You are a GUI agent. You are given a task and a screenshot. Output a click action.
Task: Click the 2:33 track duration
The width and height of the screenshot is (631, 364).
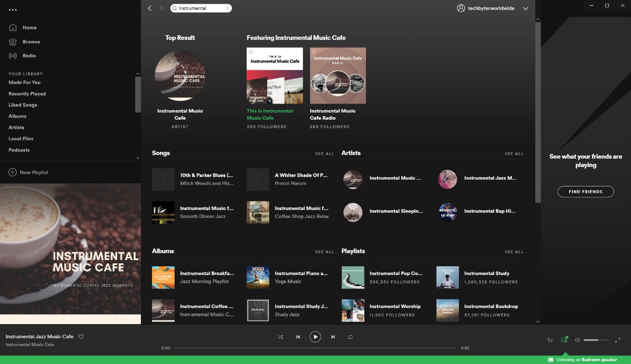[x=464, y=348]
